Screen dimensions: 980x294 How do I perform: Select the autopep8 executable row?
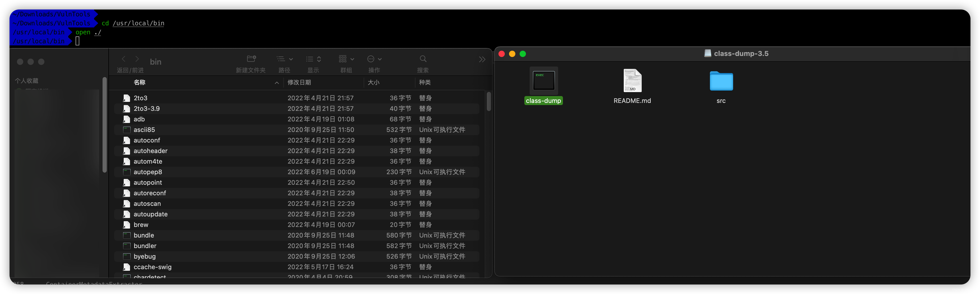click(x=148, y=172)
